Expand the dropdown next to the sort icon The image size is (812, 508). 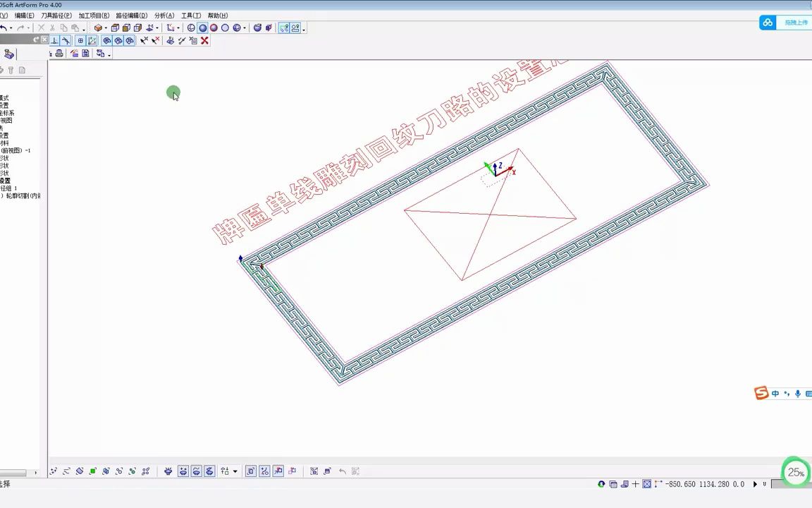pos(235,471)
